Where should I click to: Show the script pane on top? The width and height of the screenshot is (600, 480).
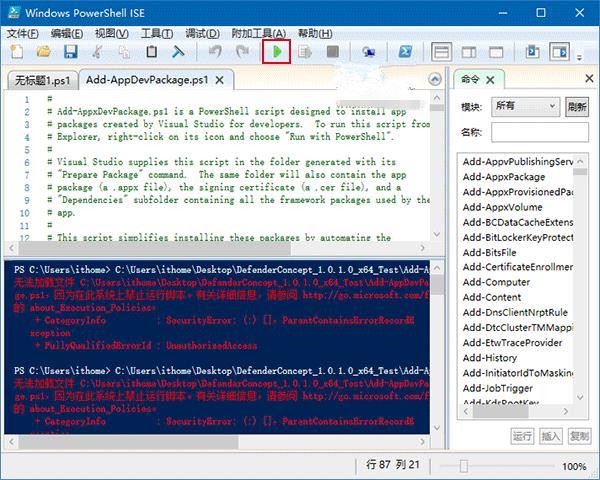click(442, 52)
